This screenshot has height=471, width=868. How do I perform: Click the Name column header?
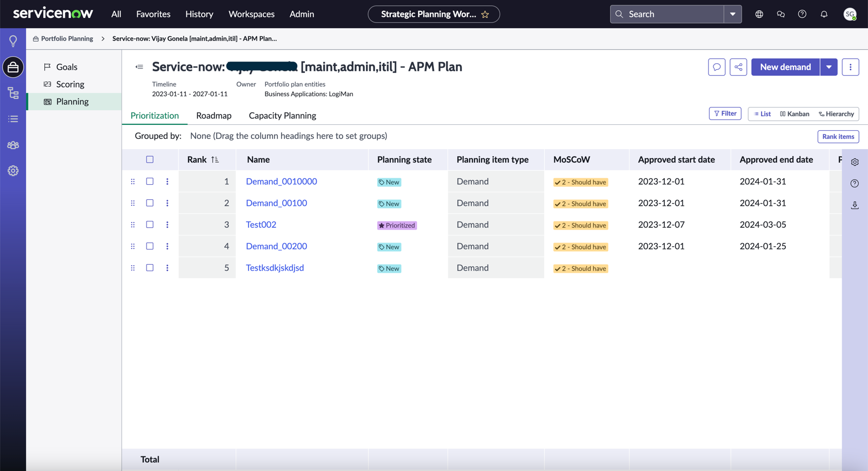point(258,159)
